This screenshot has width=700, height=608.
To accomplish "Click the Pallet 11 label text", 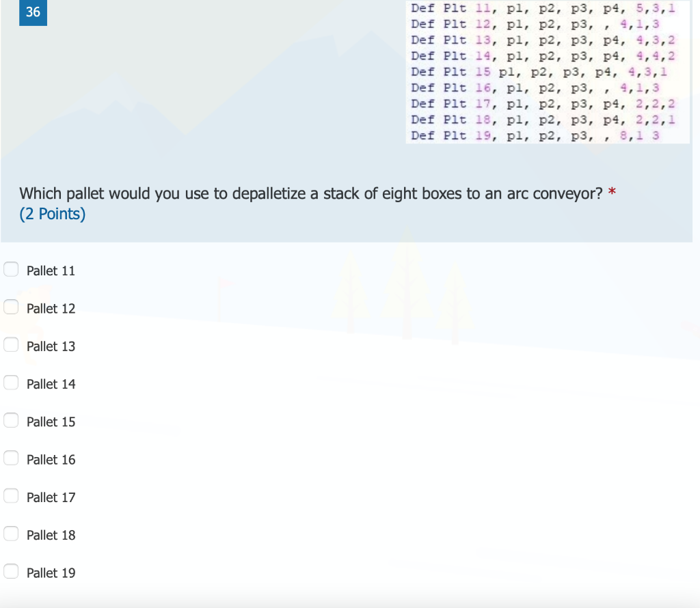I will (51, 271).
